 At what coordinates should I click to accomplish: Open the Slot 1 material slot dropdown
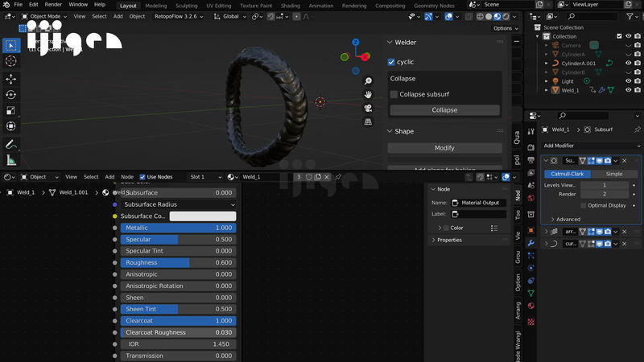[205, 177]
